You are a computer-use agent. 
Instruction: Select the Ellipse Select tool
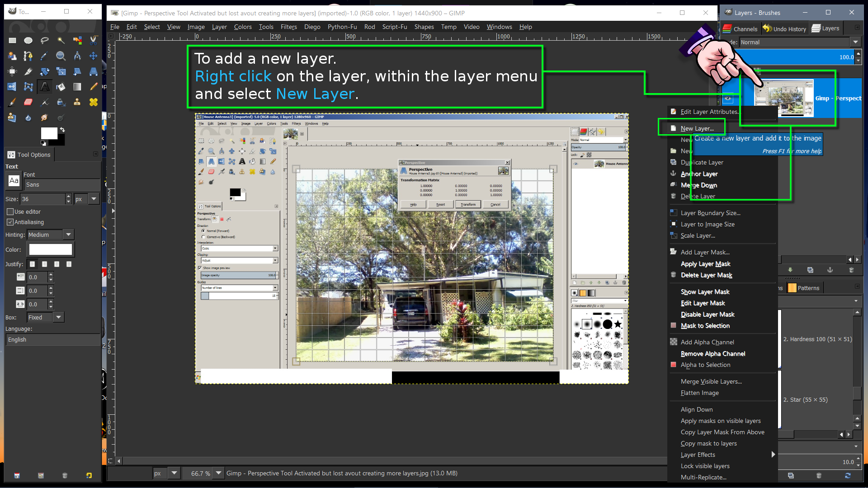coord(28,41)
